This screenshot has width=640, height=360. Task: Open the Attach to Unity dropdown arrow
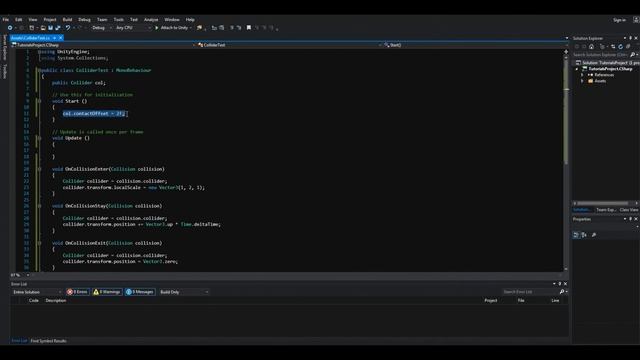[x=191, y=28]
